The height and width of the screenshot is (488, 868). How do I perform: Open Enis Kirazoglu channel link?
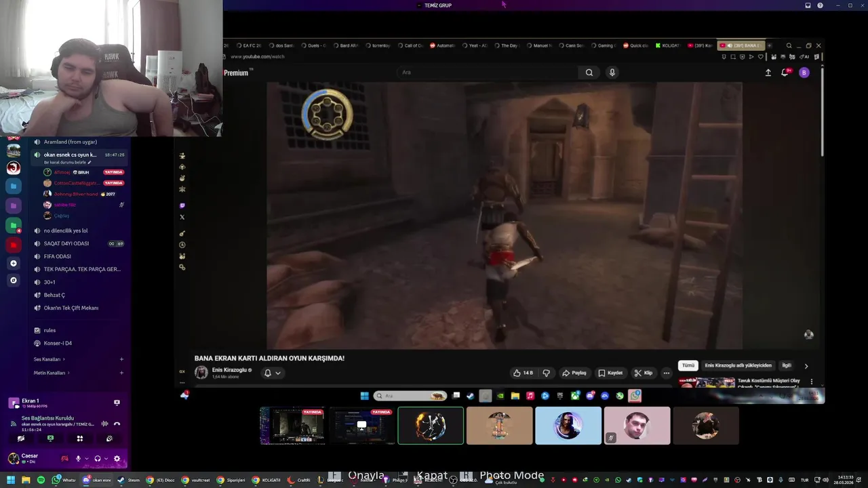coord(229,370)
